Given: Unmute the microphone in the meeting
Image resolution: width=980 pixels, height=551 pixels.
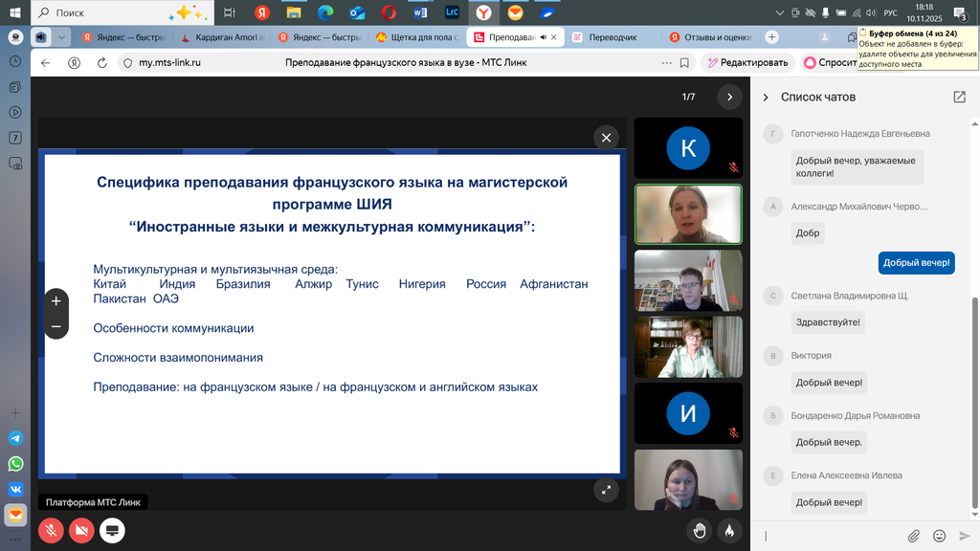Looking at the screenshot, I should pyautogui.click(x=51, y=529).
